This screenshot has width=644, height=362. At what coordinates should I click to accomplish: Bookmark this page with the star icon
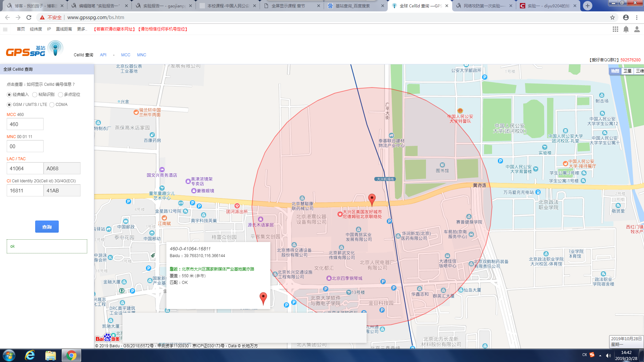(612, 17)
